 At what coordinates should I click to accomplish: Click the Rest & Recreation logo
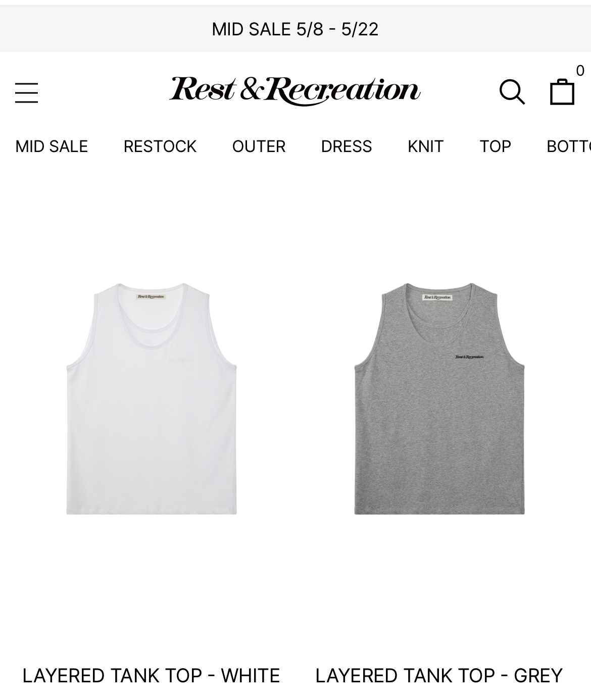tap(294, 91)
